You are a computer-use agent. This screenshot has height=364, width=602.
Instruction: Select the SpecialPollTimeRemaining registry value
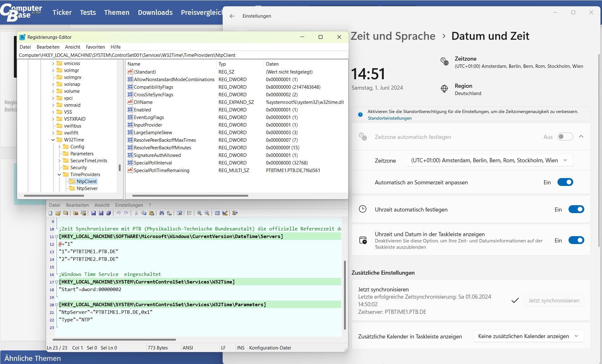(161, 170)
